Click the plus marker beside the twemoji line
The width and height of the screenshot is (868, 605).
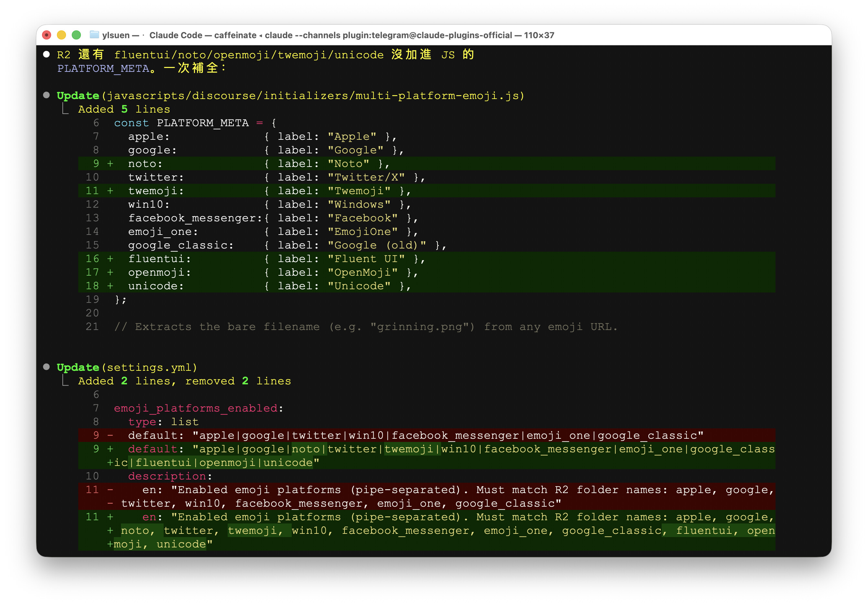[110, 191]
